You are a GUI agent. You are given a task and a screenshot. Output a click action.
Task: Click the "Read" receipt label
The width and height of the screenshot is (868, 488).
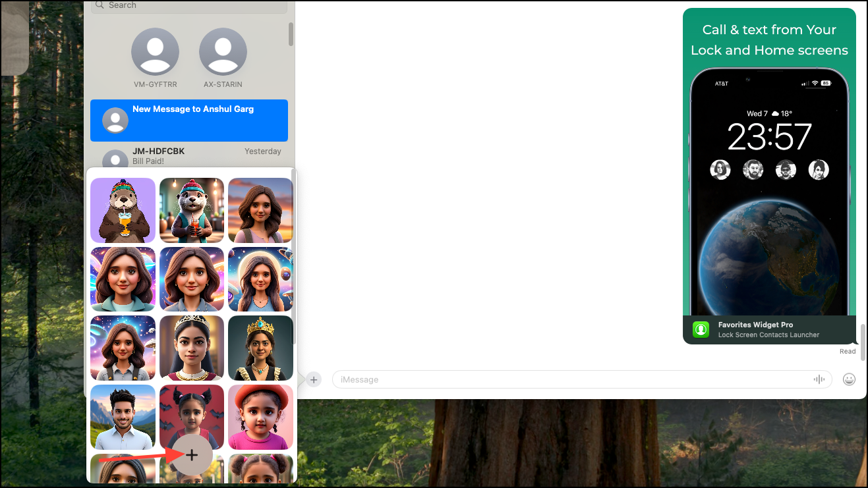tap(848, 352)
